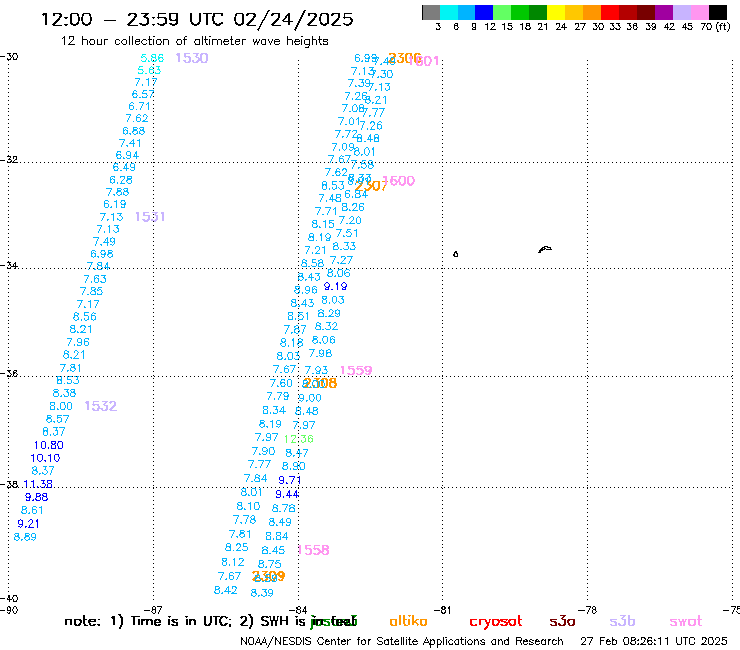This screenshot has width=740, height=650.
Task: Click the note "Time is in UTC" text
Action: 181,621
